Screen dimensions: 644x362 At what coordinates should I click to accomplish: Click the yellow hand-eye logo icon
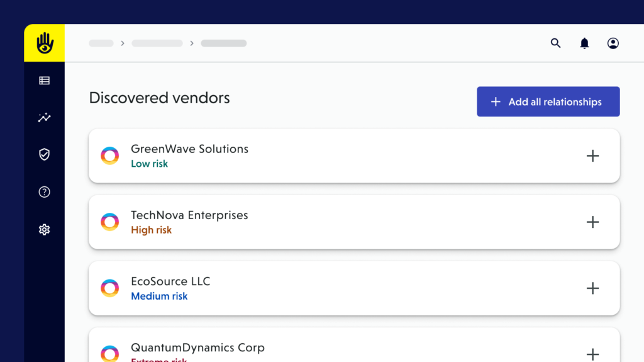coord(45,43)
